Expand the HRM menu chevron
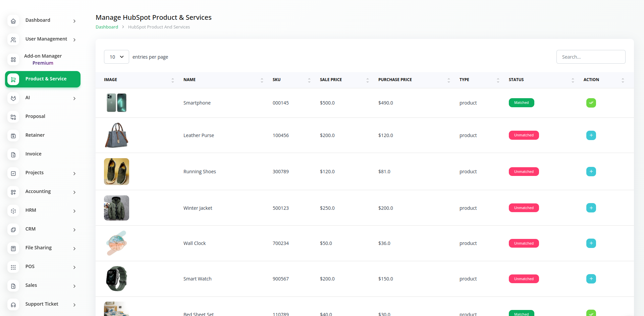644x316 pixels. click(x=74, y=211)
